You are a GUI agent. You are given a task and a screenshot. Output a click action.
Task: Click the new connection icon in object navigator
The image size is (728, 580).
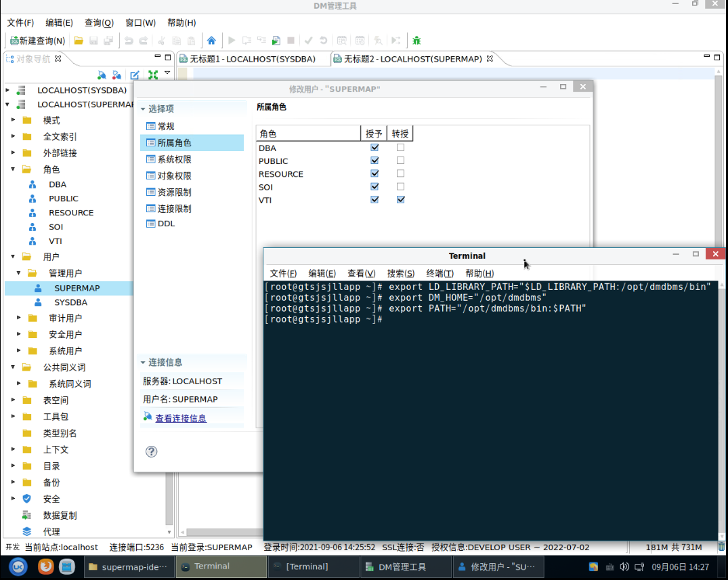[x=102, y=75]
